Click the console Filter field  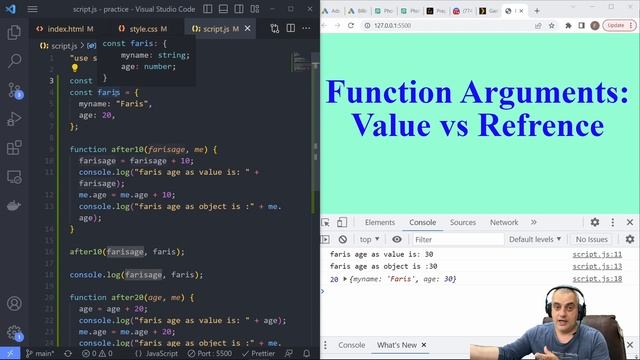pos(458,240)
